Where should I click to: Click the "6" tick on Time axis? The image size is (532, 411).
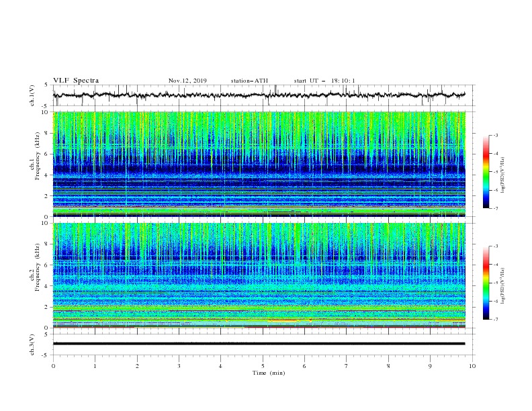304,366
